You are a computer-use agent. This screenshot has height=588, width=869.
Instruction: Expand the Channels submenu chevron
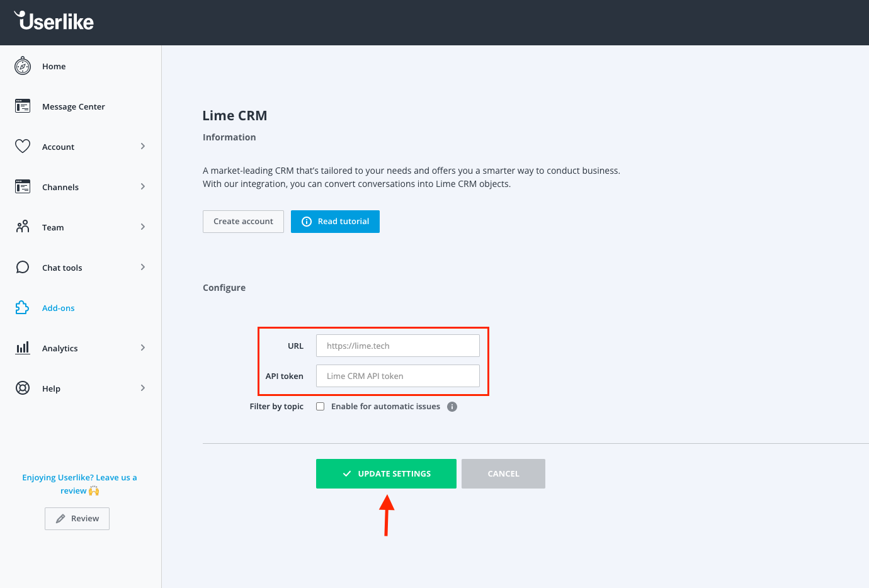point(143,187)
